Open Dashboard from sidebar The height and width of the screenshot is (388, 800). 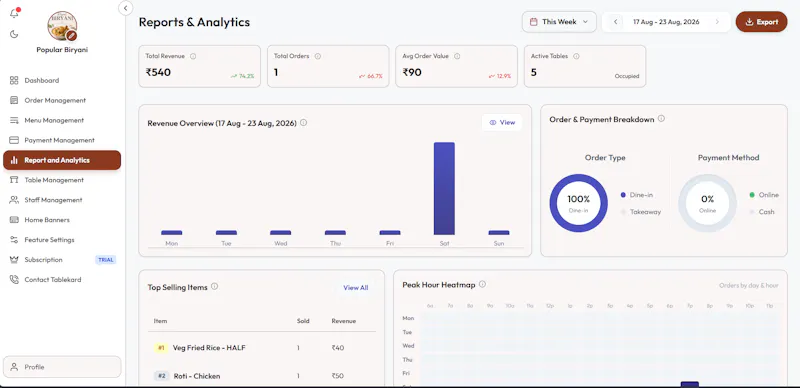coord(62,81)
